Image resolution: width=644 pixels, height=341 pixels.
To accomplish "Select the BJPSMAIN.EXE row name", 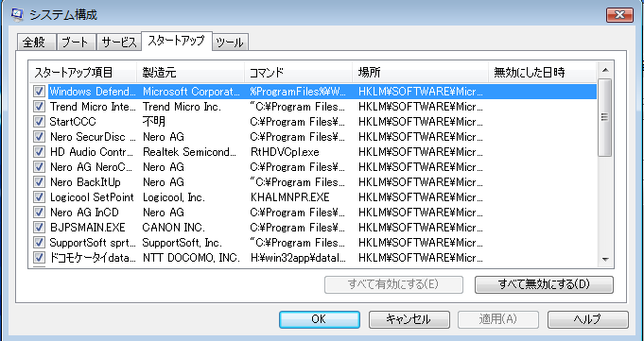I will (87, 228).
